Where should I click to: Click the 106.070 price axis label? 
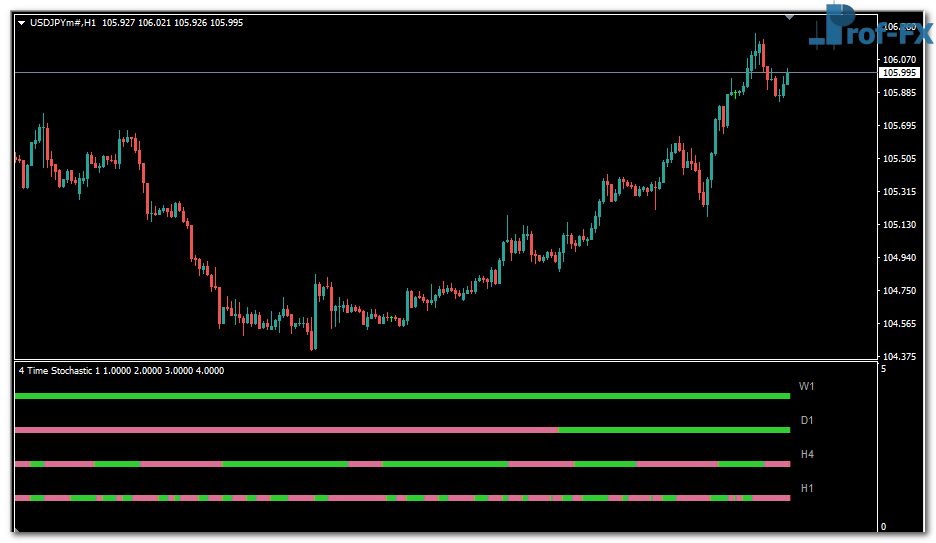click(x=900, y=60)
